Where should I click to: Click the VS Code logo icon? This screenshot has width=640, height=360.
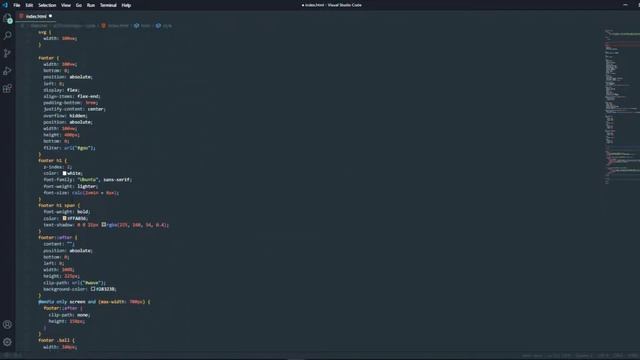tap(5, 5)
